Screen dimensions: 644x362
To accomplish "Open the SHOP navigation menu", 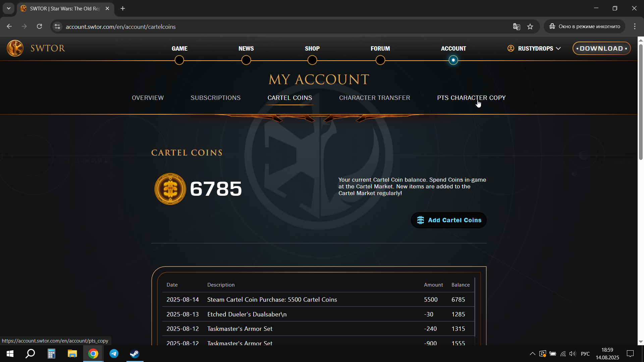I will (x=312, y=48).
